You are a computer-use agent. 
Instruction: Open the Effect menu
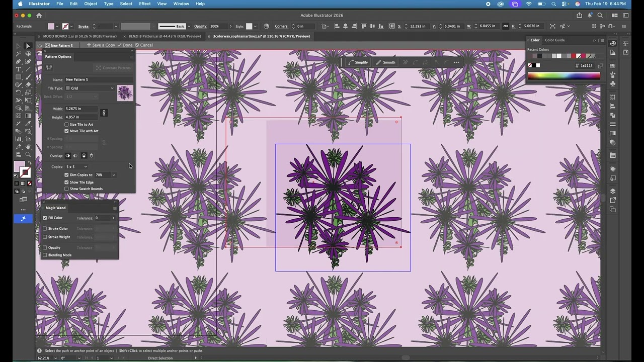(x=145, y=4)
